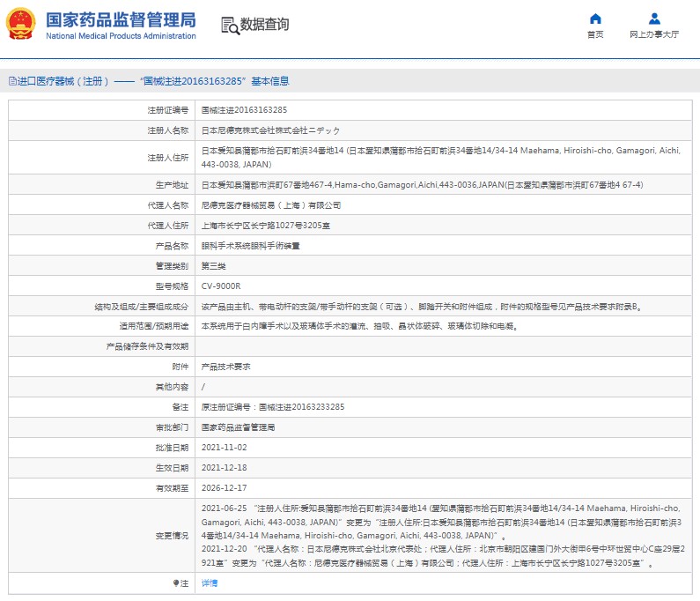Click the expiry date 2026-12-17

click(224, 488)
